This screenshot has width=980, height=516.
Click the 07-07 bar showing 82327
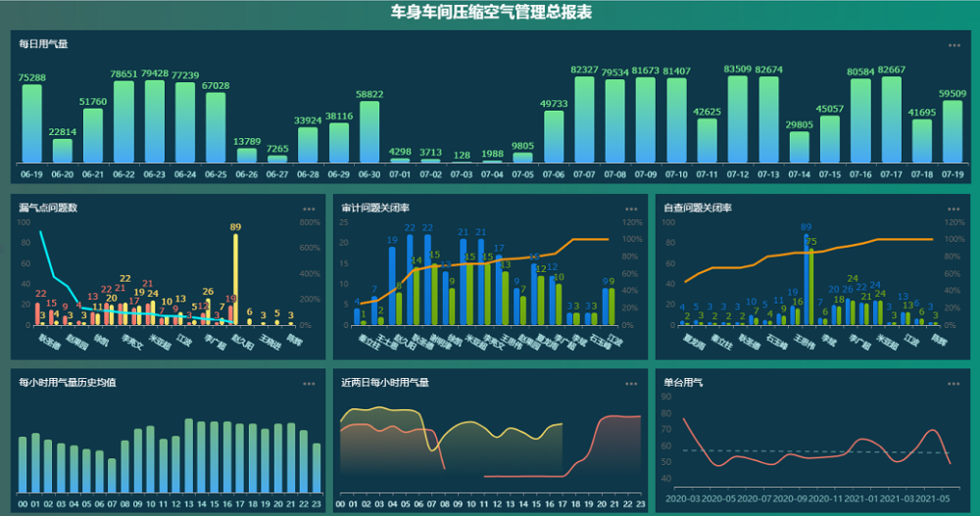click(584, 119)
